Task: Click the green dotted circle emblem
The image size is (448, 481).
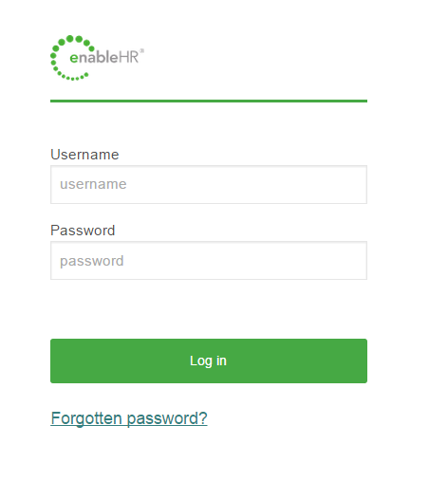Action: [x=72, y=58]
